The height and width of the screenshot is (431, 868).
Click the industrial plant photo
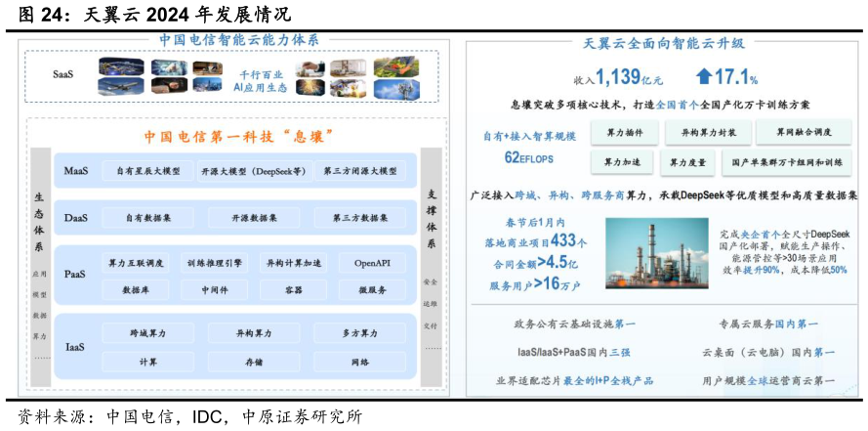tap(657, 255)
